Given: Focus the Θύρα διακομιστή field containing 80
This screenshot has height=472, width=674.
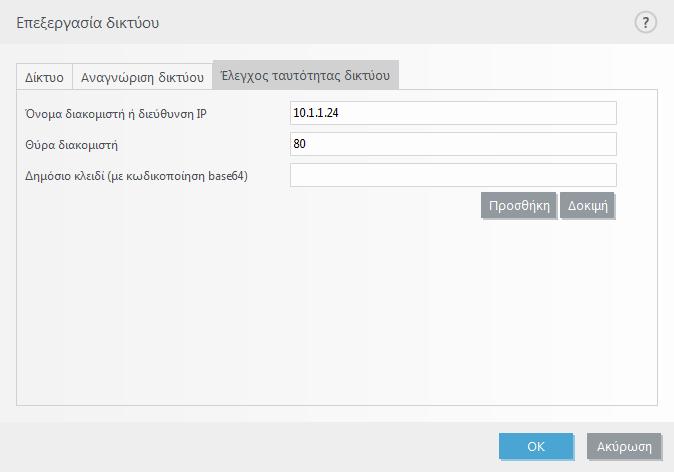Looking at the screenshot, I should (x=453, y=144).
